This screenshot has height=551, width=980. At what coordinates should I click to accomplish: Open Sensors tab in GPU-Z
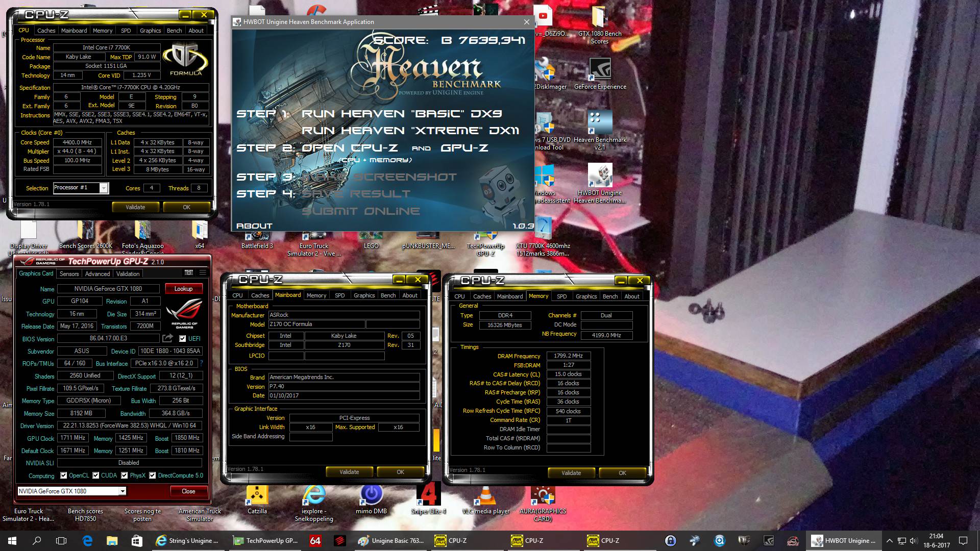pos(69,274)
